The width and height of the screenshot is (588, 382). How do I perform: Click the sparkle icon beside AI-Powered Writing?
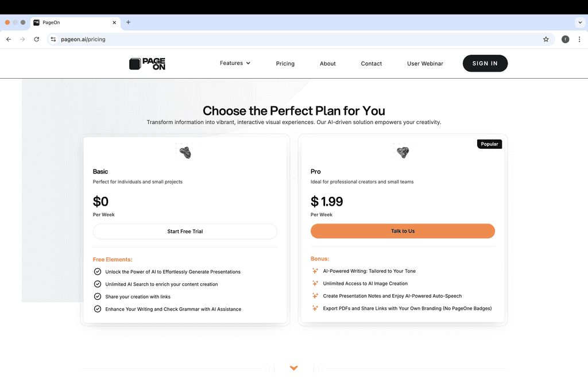(315, 271)
